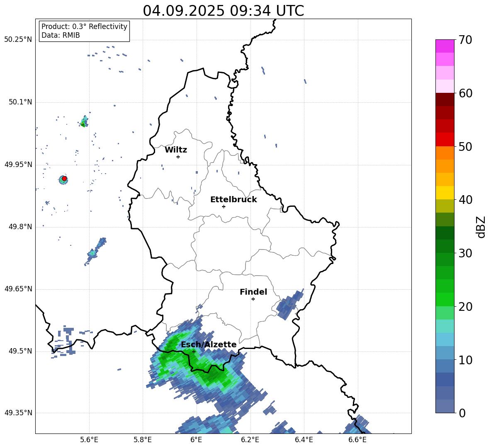Click the elongated echo near 49.75°N 5.6°E
Image resolution: width=491 pixels, height=448 pixels.
pyautogui.click(x=95, y=251)
